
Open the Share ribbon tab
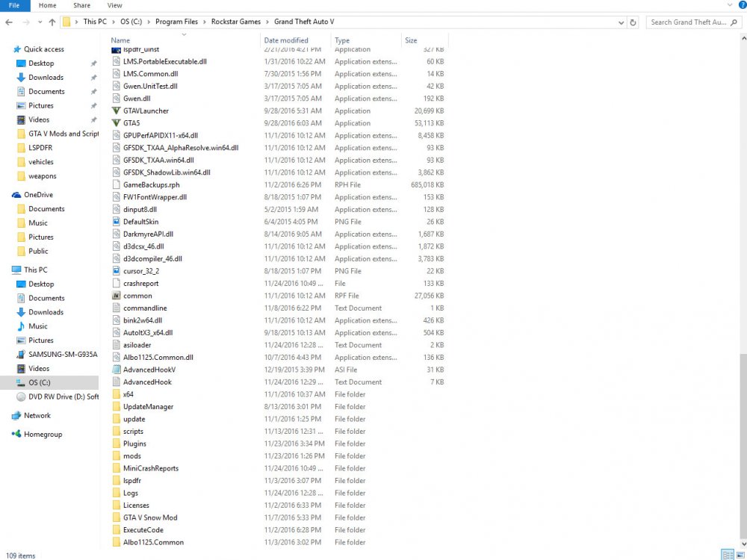click(81, 5)
